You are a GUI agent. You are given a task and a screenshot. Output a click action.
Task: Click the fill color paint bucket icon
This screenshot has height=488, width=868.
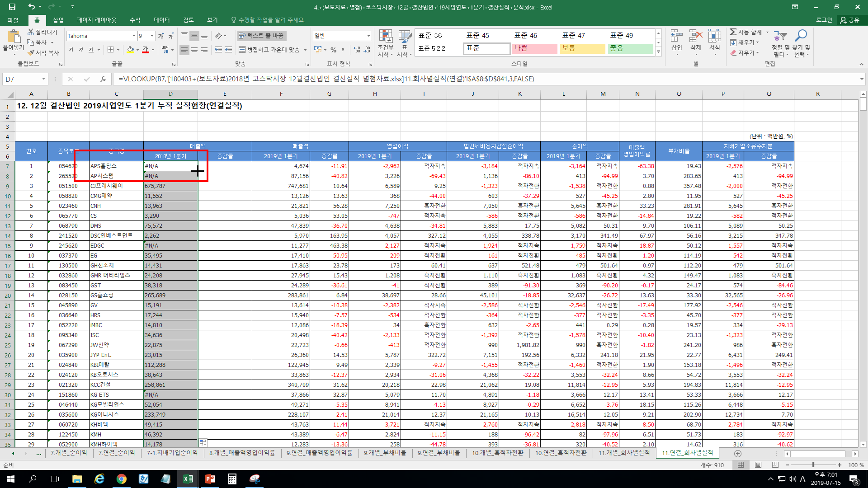130,50
